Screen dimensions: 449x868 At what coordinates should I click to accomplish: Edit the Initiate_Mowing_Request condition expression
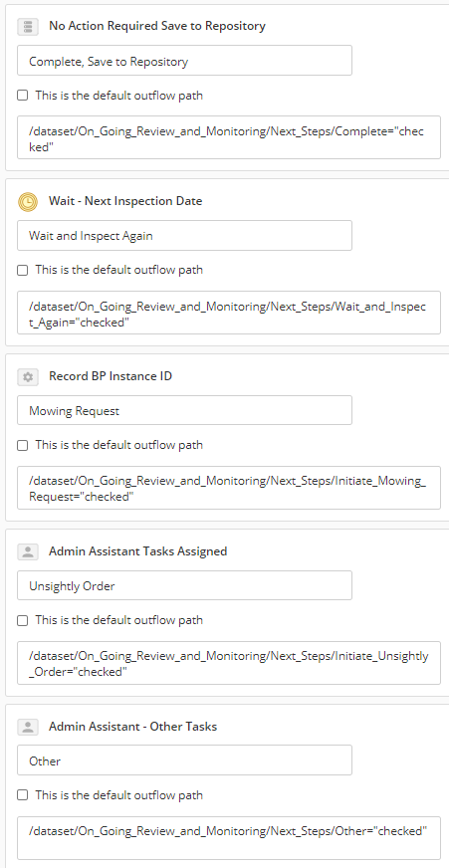point(229,488)
